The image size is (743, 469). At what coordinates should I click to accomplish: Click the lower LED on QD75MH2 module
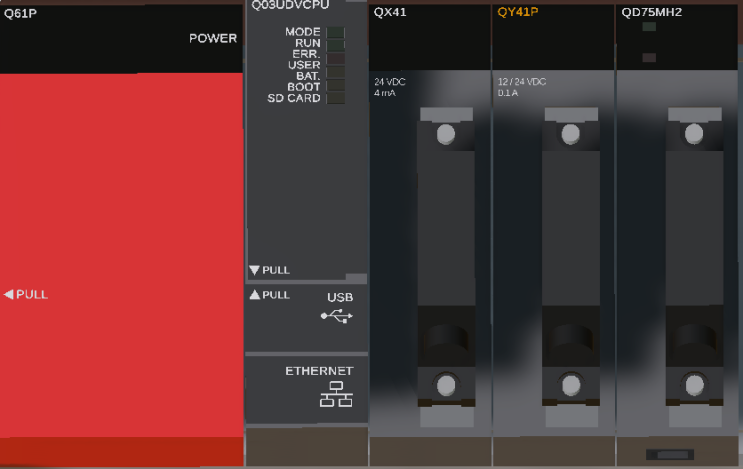pyautogui.click(x=649, y=58)
